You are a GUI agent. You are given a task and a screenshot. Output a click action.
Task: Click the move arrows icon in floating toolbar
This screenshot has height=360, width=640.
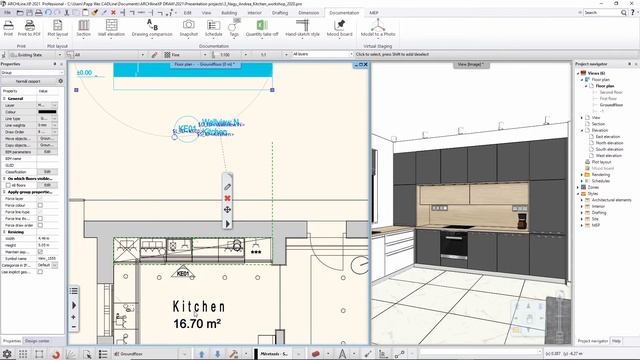point(227,210)
